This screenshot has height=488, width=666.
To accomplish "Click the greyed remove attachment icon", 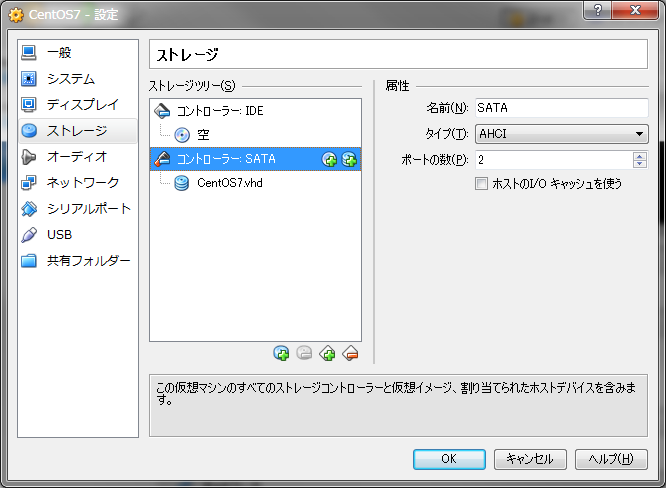I will pyautogui.click(x=304, y=353).
